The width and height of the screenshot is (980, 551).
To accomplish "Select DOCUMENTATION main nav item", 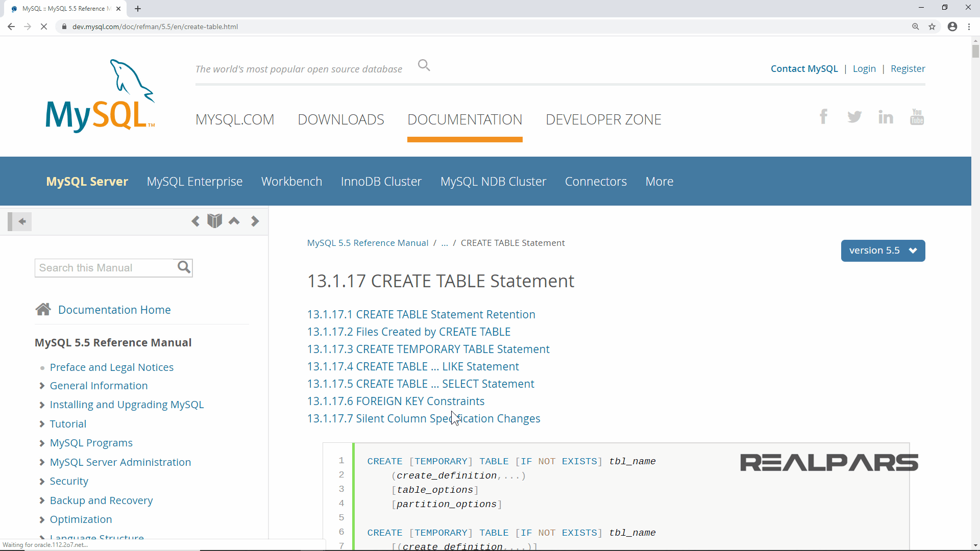I will (464, 119).
